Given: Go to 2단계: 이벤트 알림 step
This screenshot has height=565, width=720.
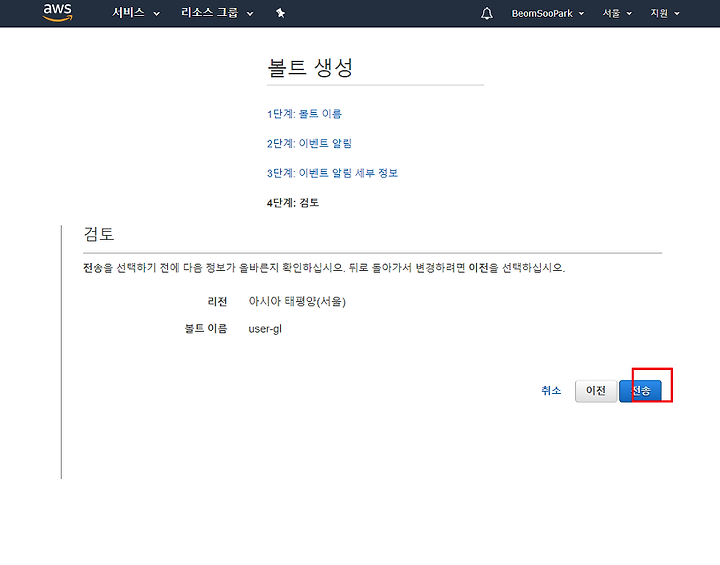Looking at the screenshot, I should click(x=309, y=143).
